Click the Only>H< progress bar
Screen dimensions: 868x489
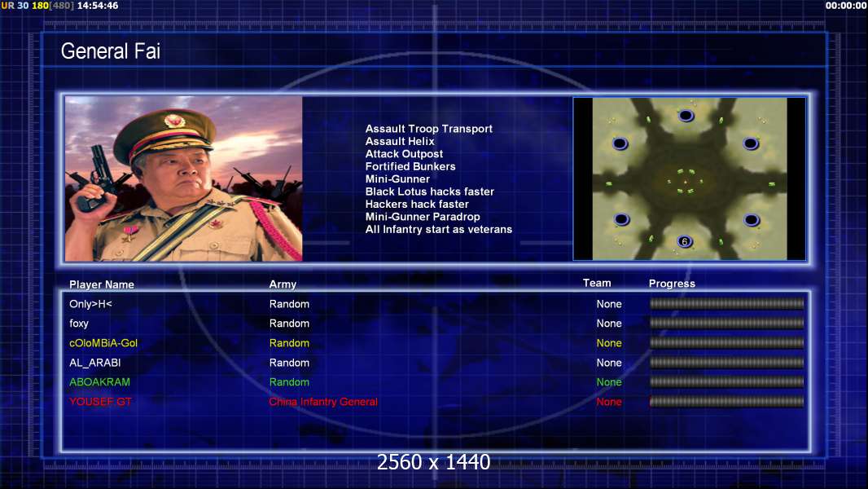click(727, 303)
